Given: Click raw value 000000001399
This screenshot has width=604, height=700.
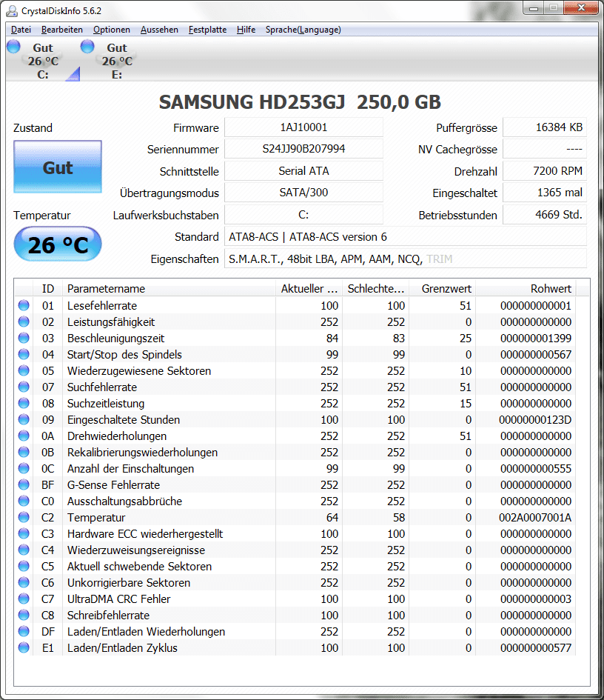Looking at the screenshot, I should click(536, 338).
